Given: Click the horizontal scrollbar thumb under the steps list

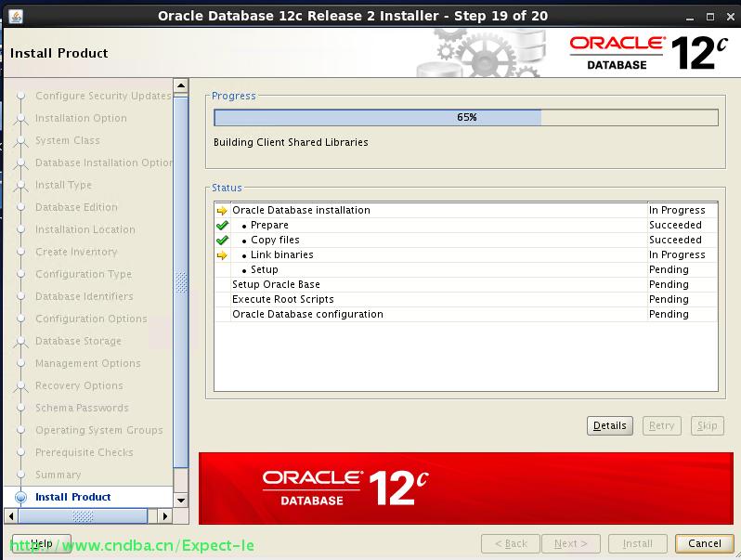Looking at the screenshot, I should tap(83, 516).
